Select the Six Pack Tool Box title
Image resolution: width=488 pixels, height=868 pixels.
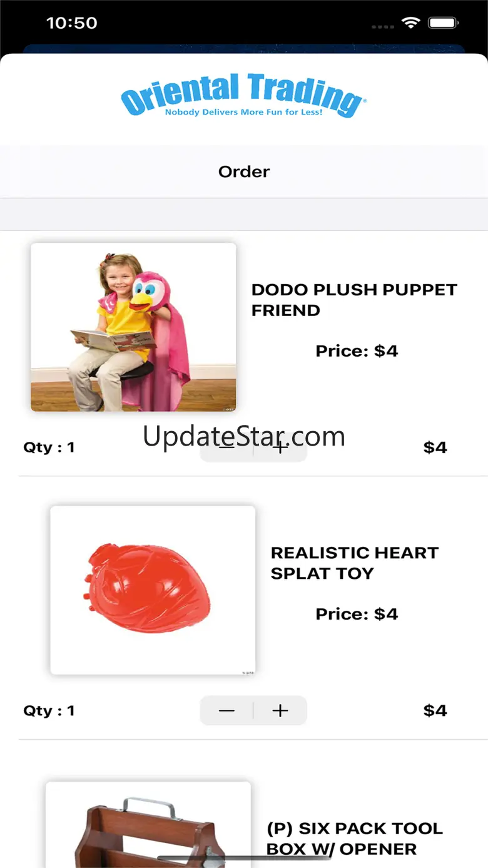click(355, 839)
